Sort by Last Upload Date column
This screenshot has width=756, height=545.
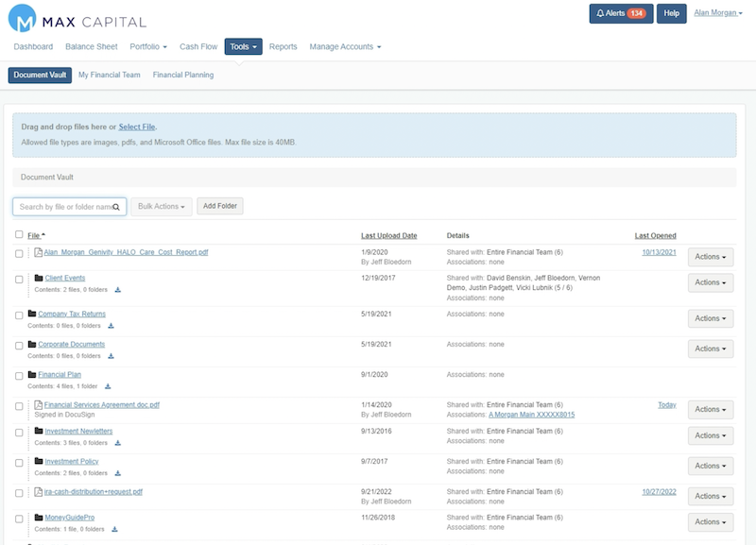(x=389, y=235)
